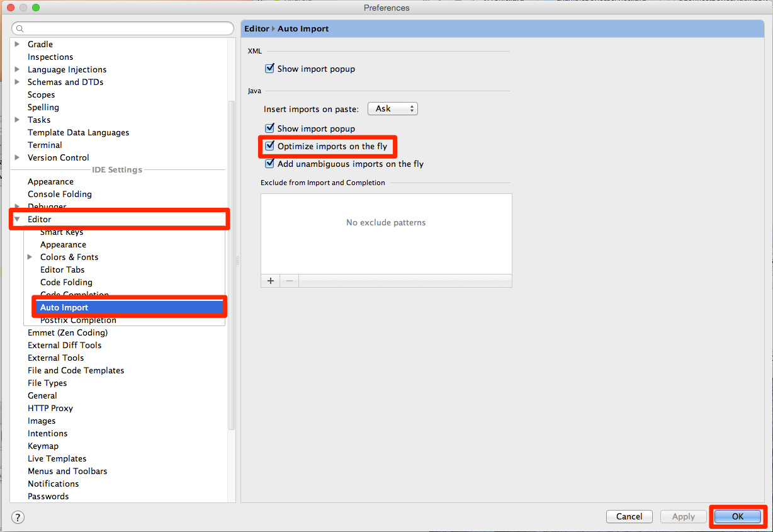
Task: Click the help question mark icon
Action: [x=18, y=517]
